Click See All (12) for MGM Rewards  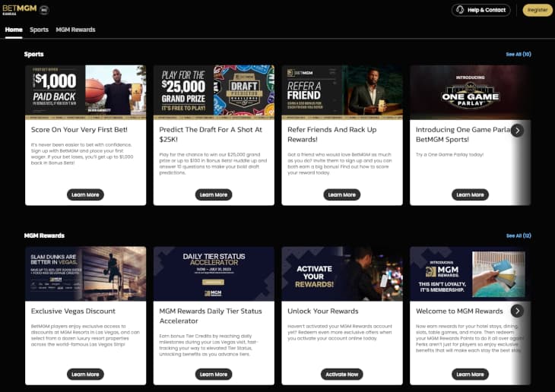(519, 236)
